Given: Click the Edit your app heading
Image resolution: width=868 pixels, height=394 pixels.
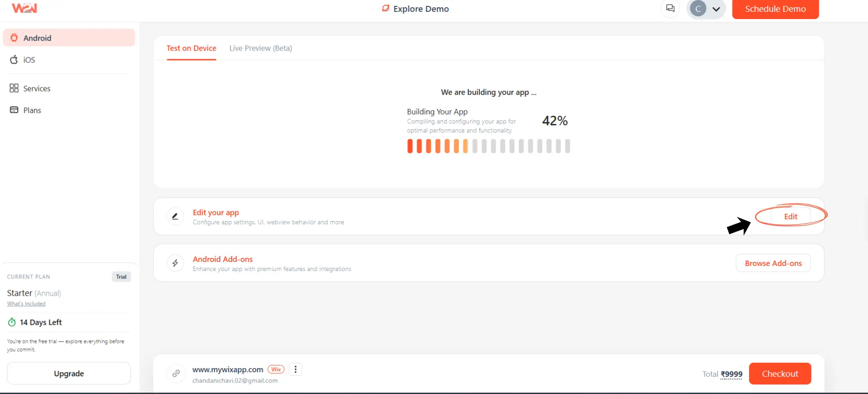Looking at the screenshot, I should pyautogui.click(x=216, y=212).
